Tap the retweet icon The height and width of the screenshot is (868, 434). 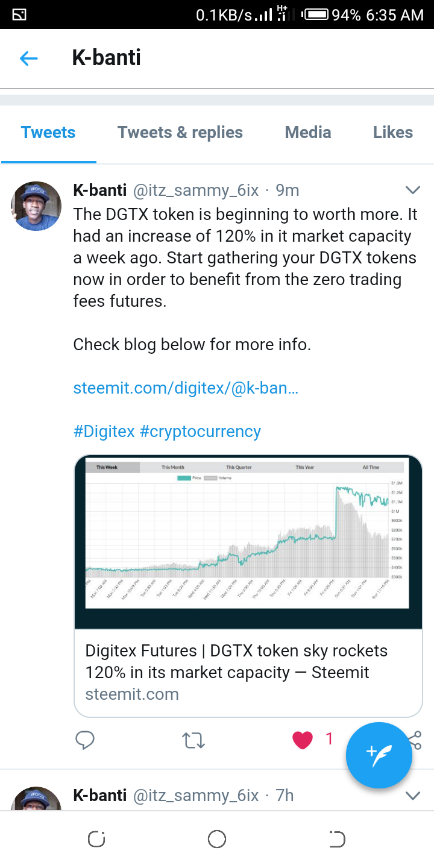[193, 740]
